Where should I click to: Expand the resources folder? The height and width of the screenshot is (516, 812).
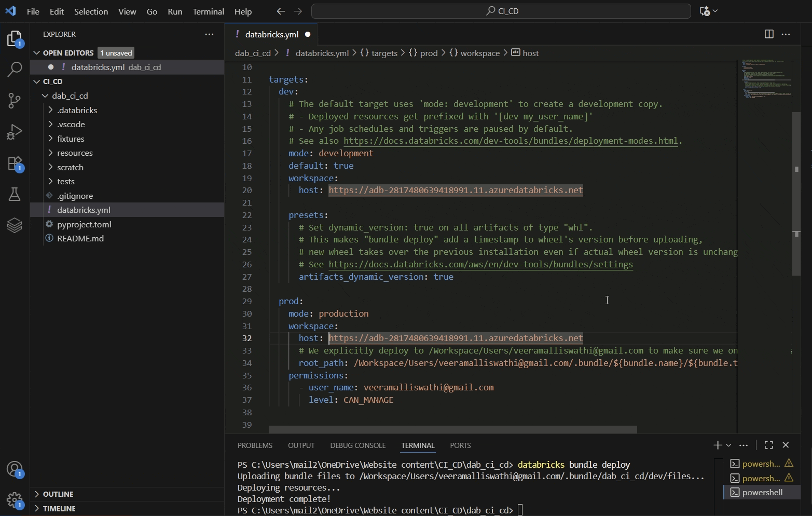pos(75,153)
